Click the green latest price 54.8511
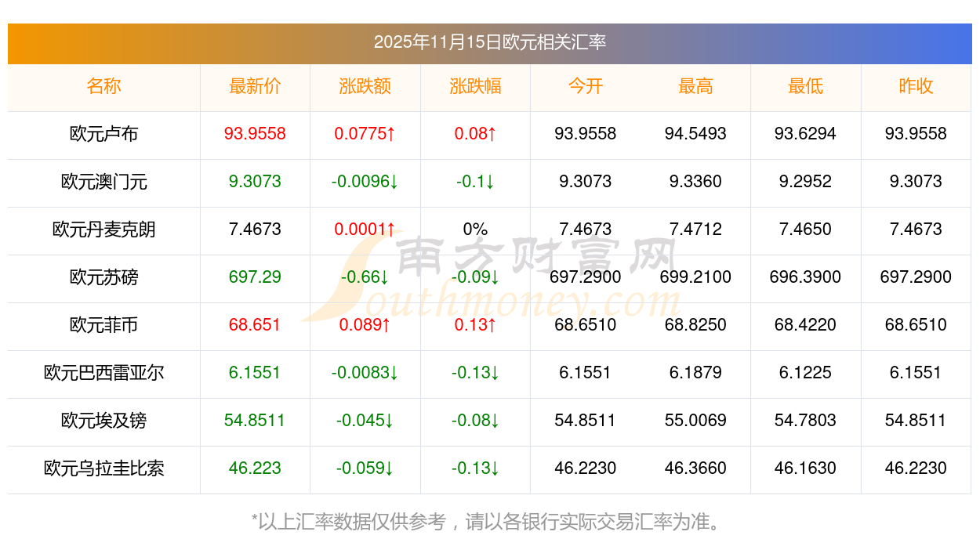This screenshot has height=546, width=980. pyautogui.click(x=255, y=421)
